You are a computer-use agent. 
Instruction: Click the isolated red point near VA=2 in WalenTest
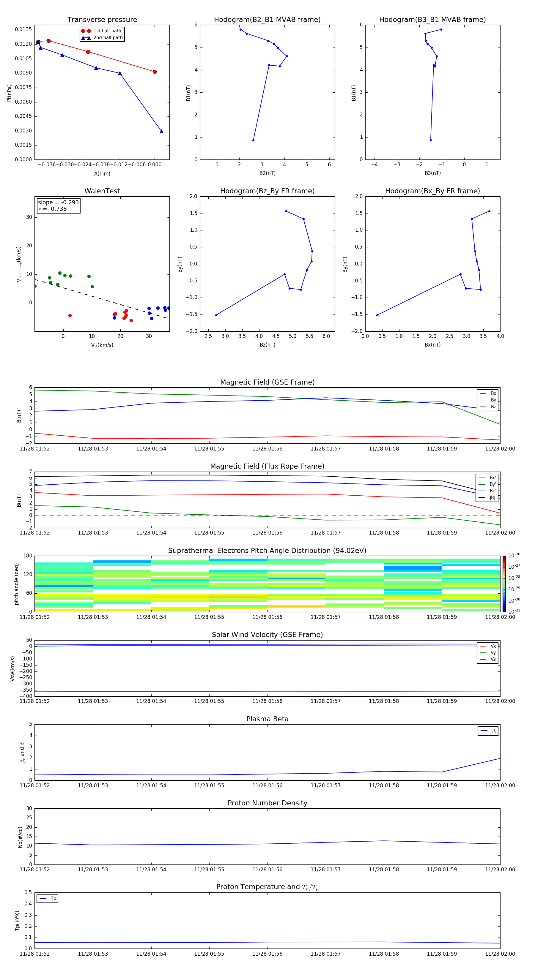tap(70, 316)
